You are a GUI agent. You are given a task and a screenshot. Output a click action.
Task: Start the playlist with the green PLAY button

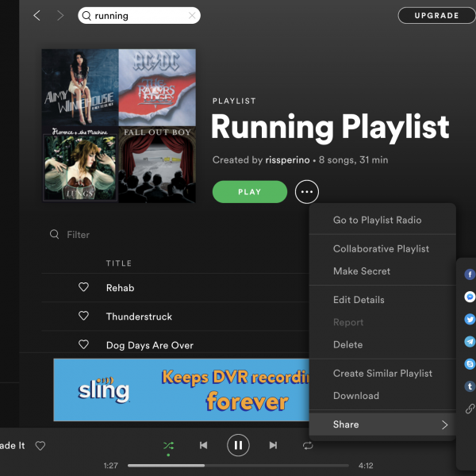pos(250,192)
